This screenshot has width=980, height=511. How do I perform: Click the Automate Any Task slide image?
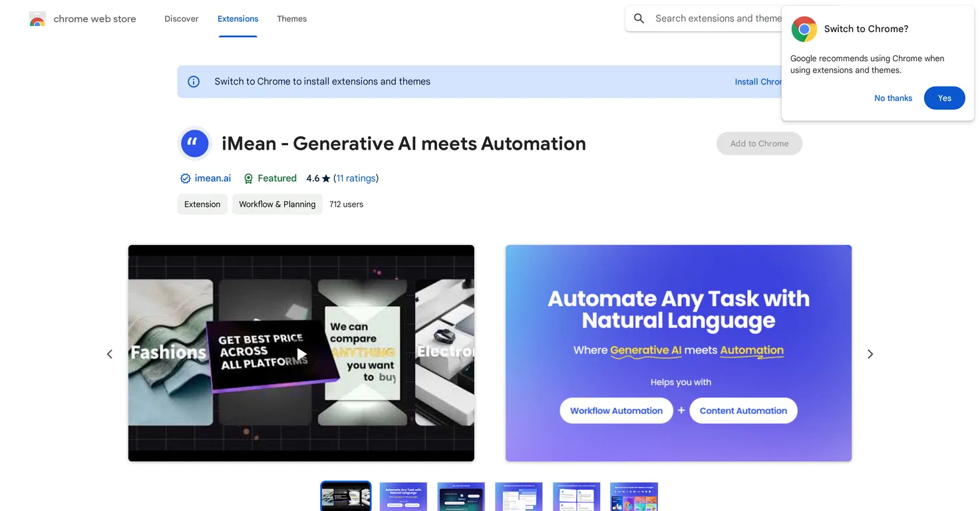(x=679, y=353)
